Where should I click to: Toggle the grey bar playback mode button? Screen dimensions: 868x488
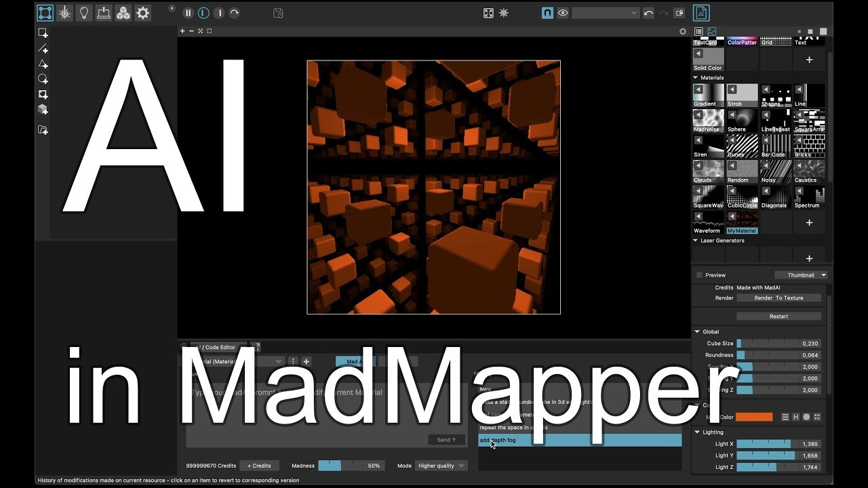click(219, 13)
